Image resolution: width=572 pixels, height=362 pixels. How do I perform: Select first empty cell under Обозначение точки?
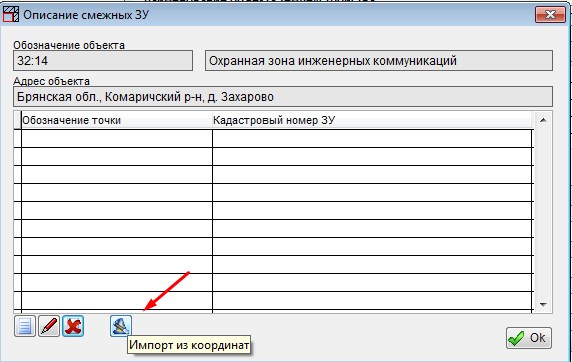point(117,139)
